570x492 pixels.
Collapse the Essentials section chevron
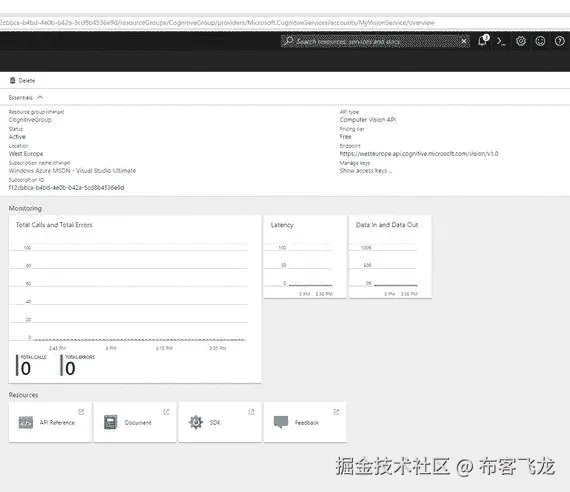pos(40,97)
